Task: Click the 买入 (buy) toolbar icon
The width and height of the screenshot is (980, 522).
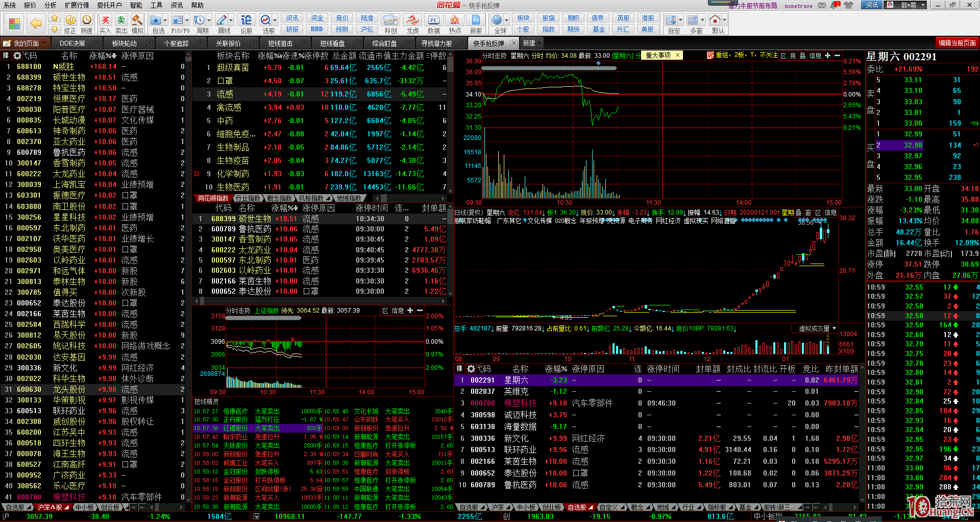Action: [x=105, y=23]
